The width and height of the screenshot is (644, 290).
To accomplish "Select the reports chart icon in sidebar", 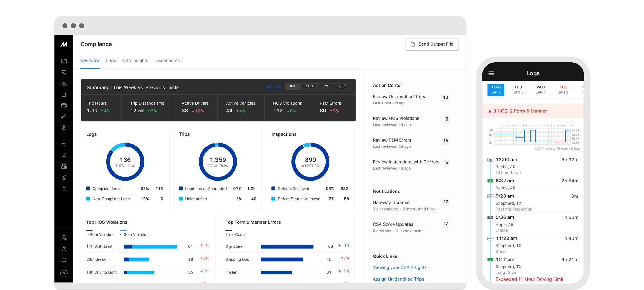I will (x=64, y=177).
